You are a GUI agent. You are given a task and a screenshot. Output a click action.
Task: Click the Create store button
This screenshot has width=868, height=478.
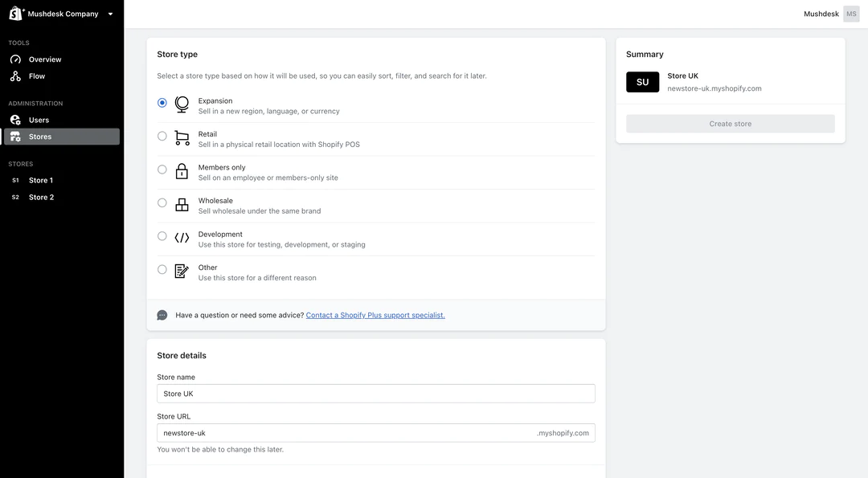[x=730, y=124]
